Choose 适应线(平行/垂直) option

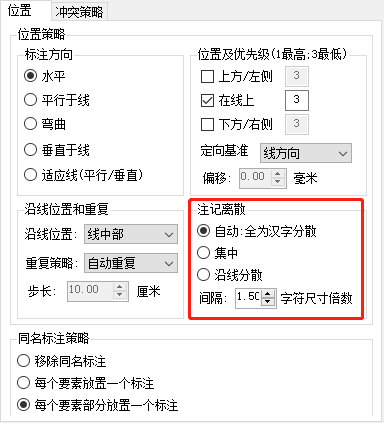(83, 175)
